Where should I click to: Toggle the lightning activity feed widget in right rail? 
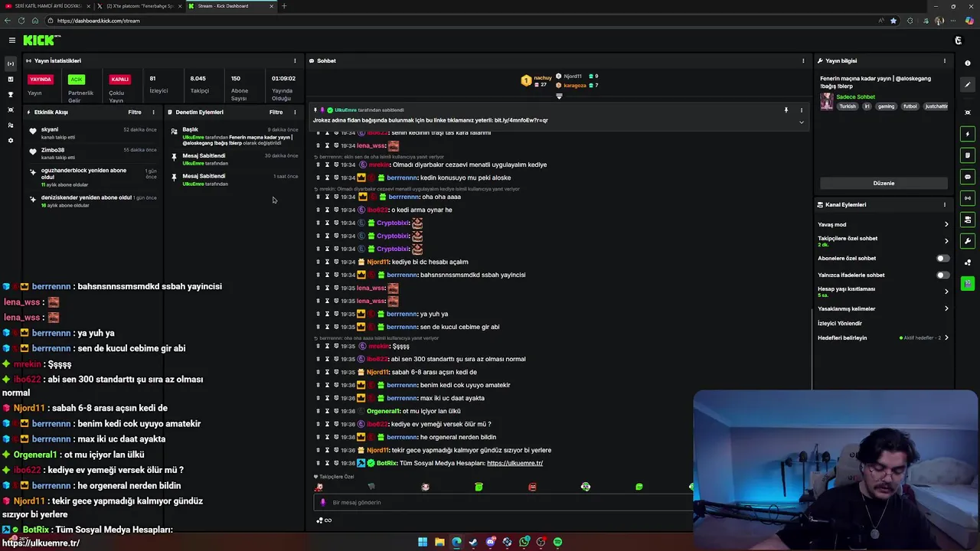pos(968,134)
